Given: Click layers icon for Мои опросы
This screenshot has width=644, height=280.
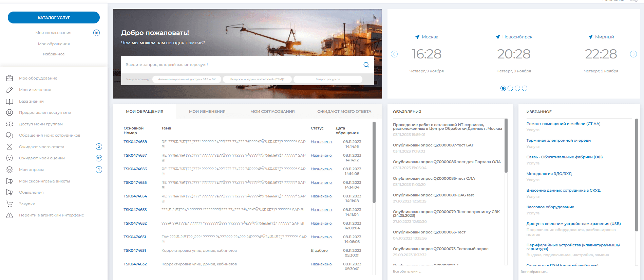Looking at the screenshot, I should (10, 170).
